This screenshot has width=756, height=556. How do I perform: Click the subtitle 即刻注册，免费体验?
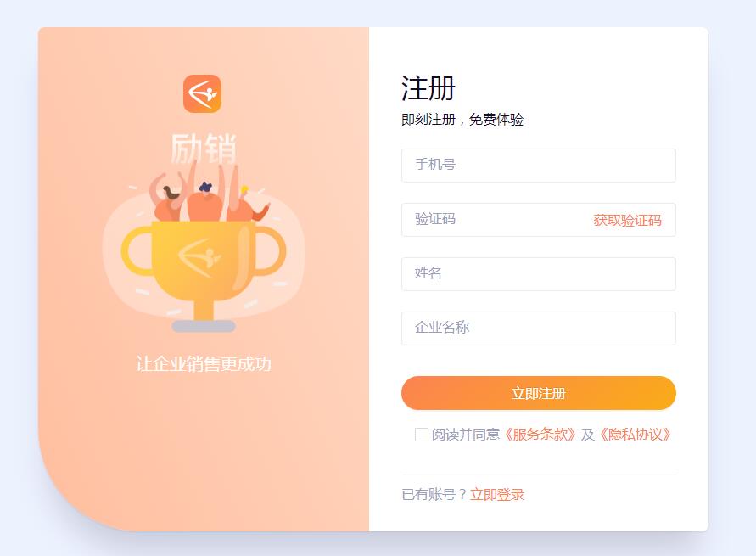462,120
